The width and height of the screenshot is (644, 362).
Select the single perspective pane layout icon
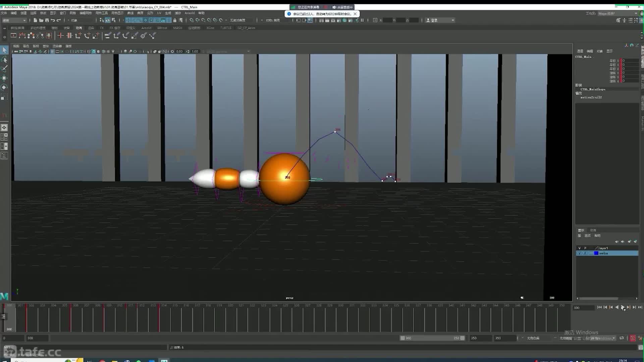tap(4, 128)
